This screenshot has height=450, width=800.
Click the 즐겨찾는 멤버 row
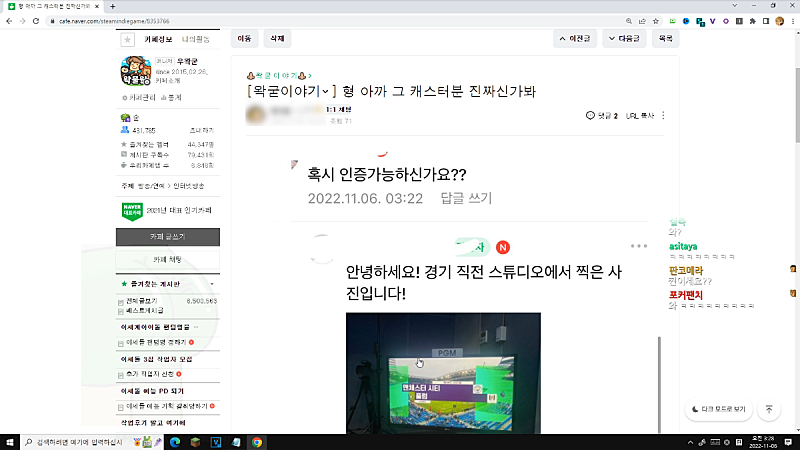pos(167,145)
